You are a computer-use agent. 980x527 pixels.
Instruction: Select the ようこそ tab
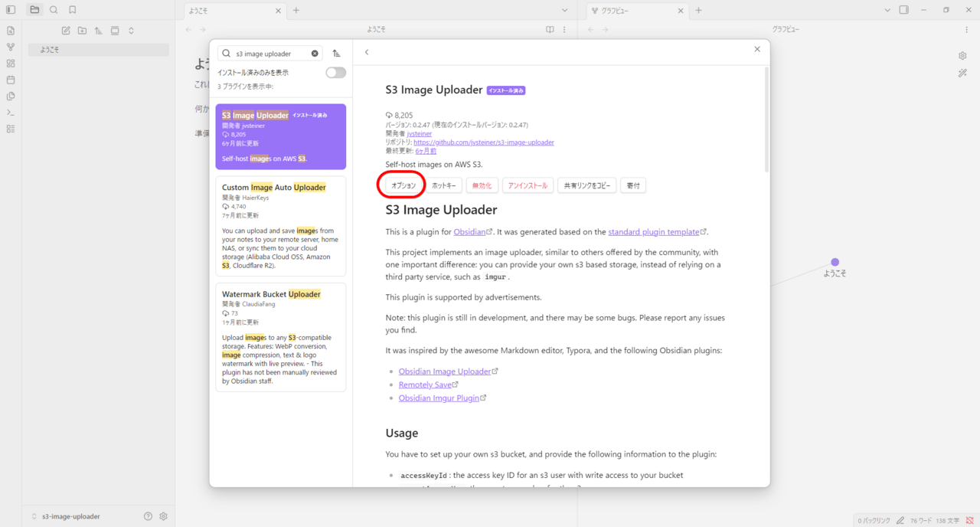(235, 11)
